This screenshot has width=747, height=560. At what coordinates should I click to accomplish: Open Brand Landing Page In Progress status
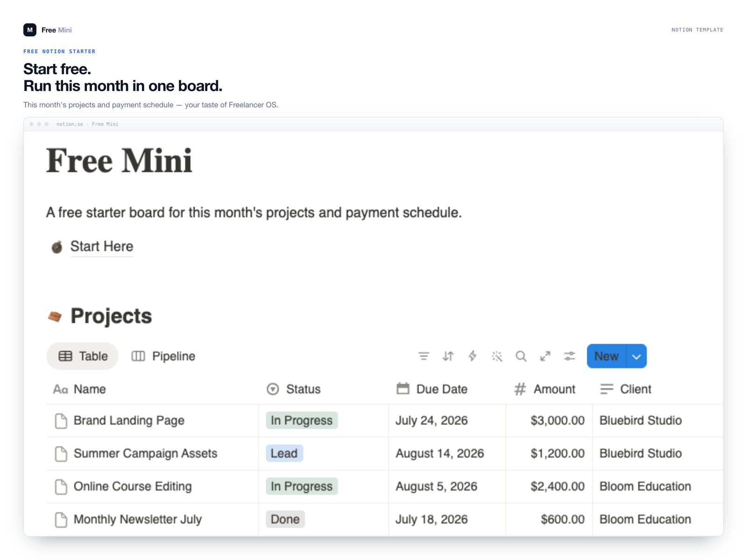302,420
